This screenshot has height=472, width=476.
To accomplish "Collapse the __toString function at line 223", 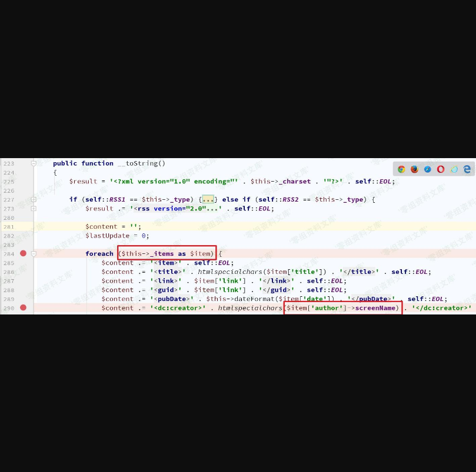I will click(34, 163).
